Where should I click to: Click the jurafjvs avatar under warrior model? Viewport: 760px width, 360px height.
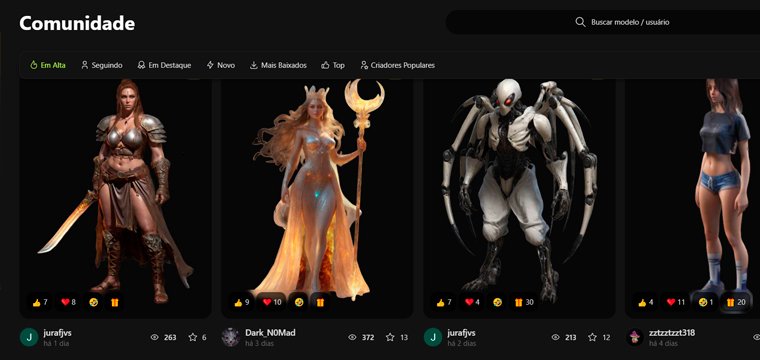pyautogui.click(x=29, y=337)
